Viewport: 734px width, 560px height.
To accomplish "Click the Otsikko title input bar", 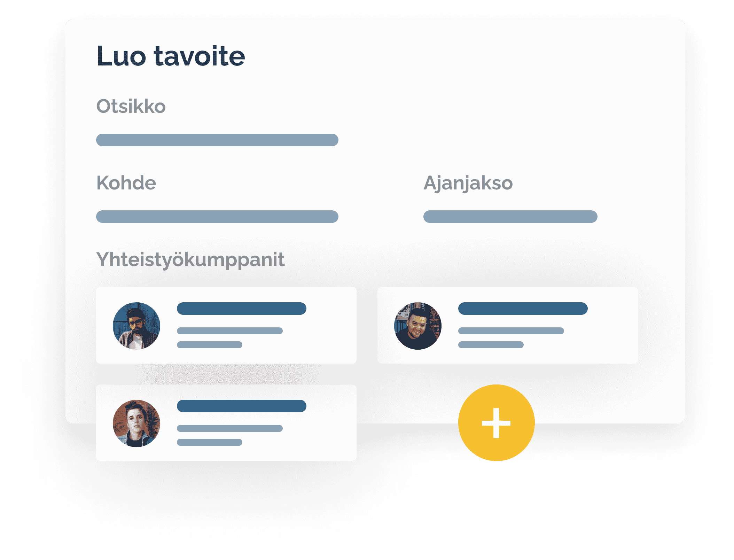I will point(217,140).
